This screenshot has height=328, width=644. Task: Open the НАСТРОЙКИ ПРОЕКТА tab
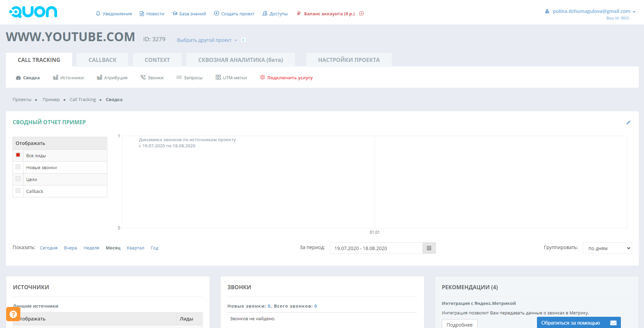click(349, 60)
